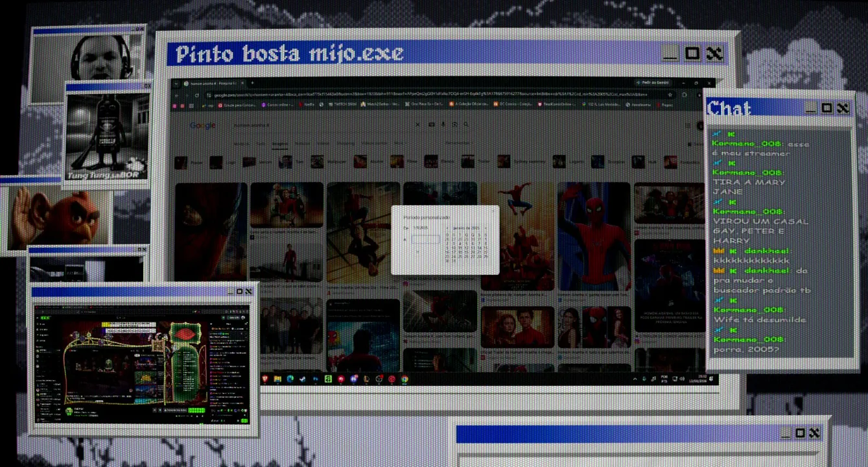Click chat message "porra, 2005?"
The width and height of the screenshot is (868, 467).
click(x=746, y=350)
